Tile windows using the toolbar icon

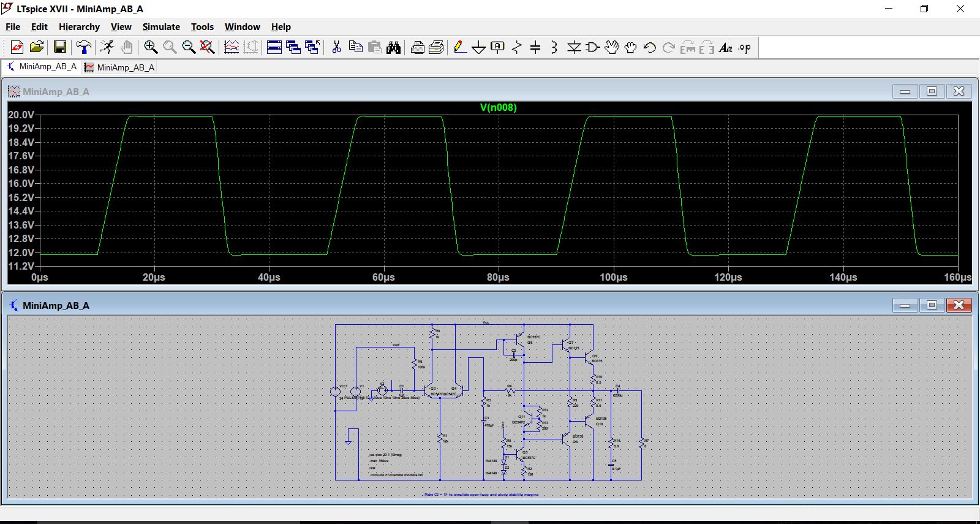[x=274, y=47]
